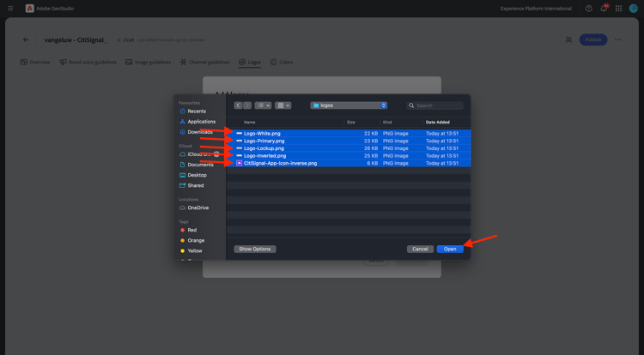The image size is (644, 355).
Task: Open the grouping options dropdown
Action: tap(283, 105)
